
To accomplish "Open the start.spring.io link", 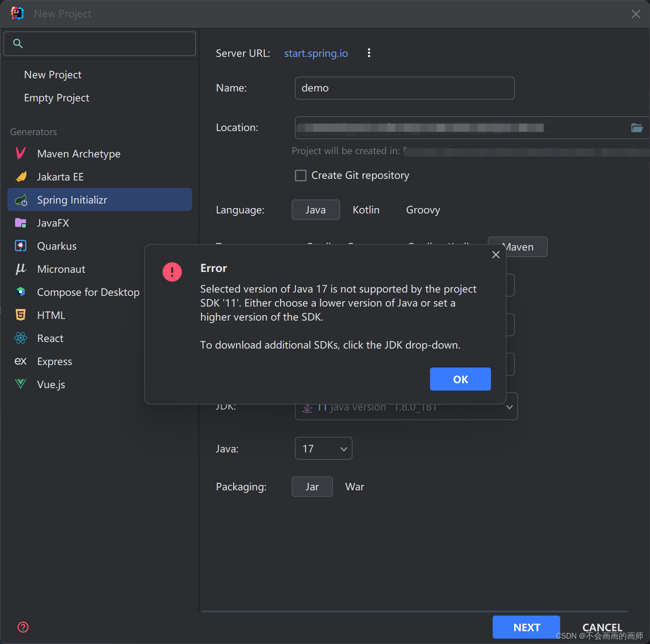I will [x=316, y=53].
